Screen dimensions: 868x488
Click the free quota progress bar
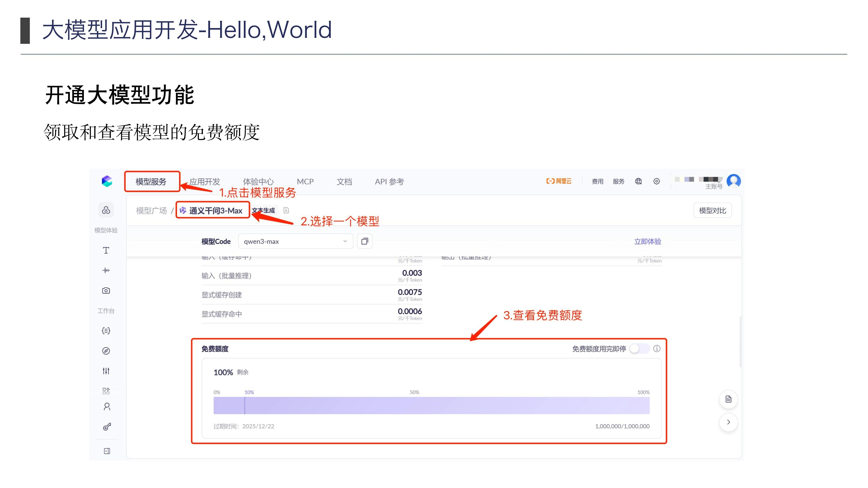pos(431,406)
